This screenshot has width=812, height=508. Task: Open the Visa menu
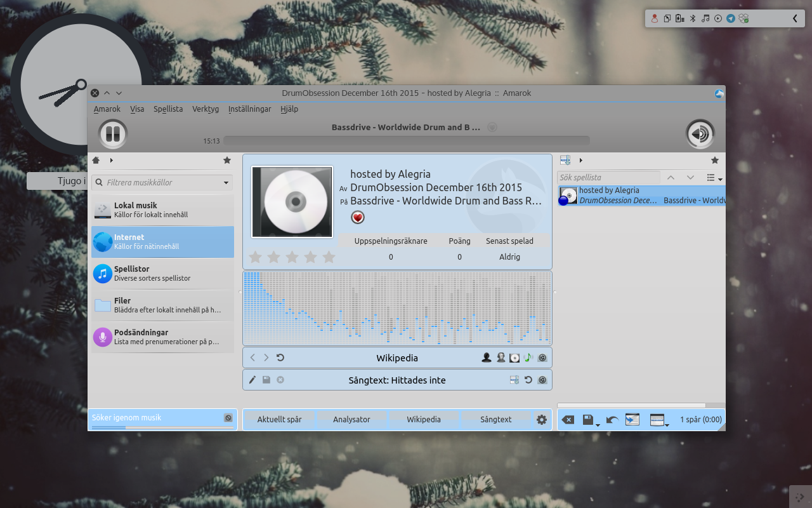[x=137, y=109]
